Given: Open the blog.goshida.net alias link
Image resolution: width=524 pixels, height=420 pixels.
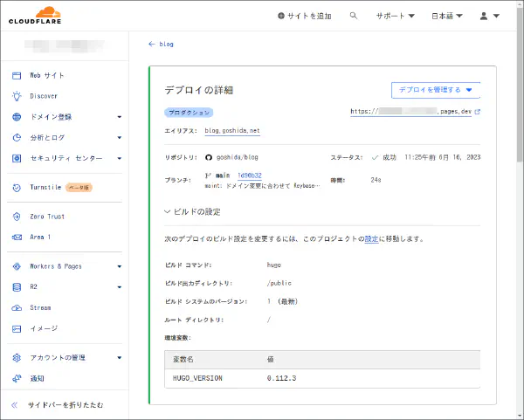Looking at the screenshot, I should [232, 131].
